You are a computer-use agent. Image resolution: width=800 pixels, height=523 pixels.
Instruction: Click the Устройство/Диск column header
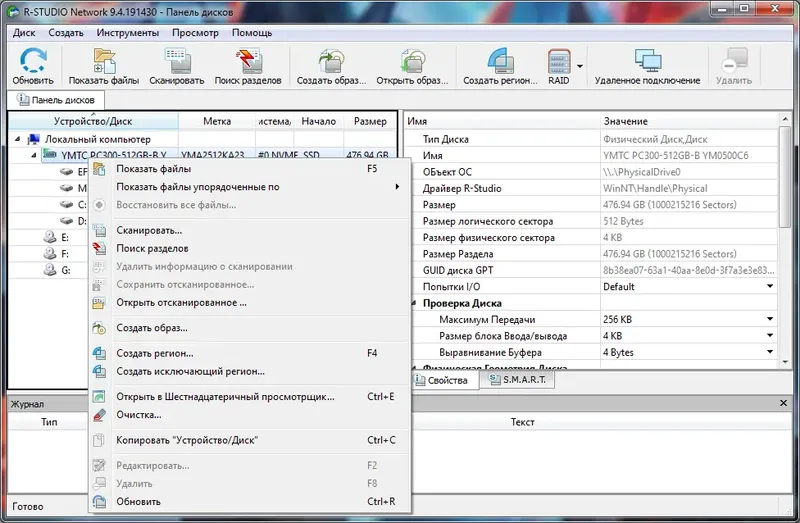[x=93, y=121]
